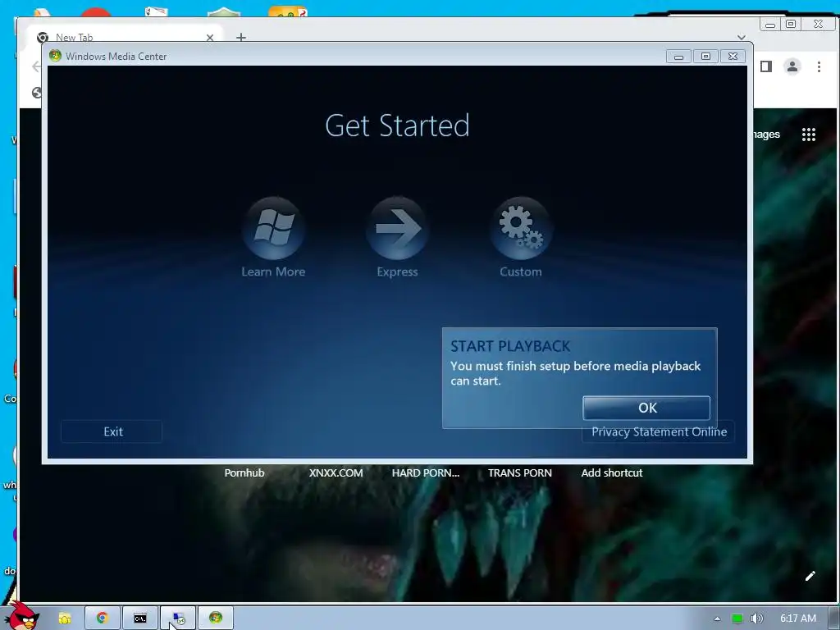Expand the Chrome tab search chevron
The width and height of the screenshot is (840, 630).
pyautogui.click(x=742, y=37)
